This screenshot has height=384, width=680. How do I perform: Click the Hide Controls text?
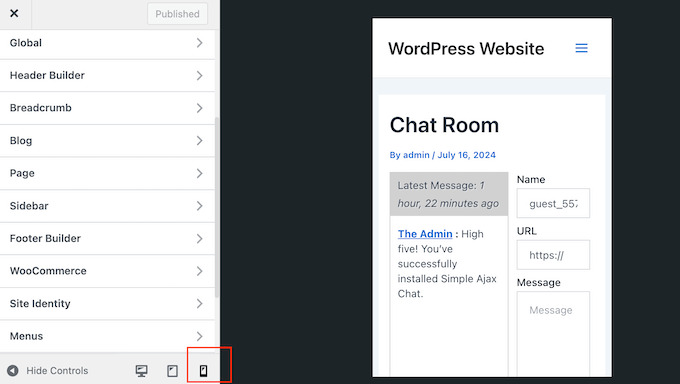click(x=57, y=371)
